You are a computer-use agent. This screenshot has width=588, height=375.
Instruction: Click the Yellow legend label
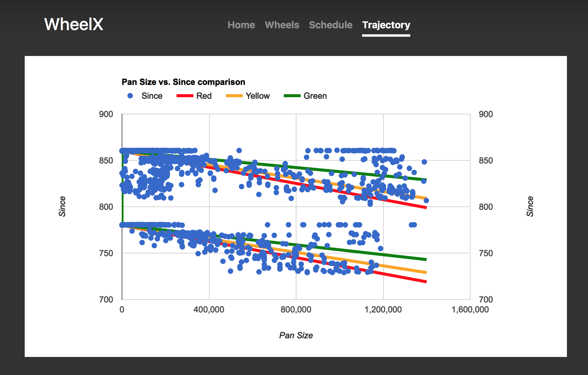tap(258, 96)
